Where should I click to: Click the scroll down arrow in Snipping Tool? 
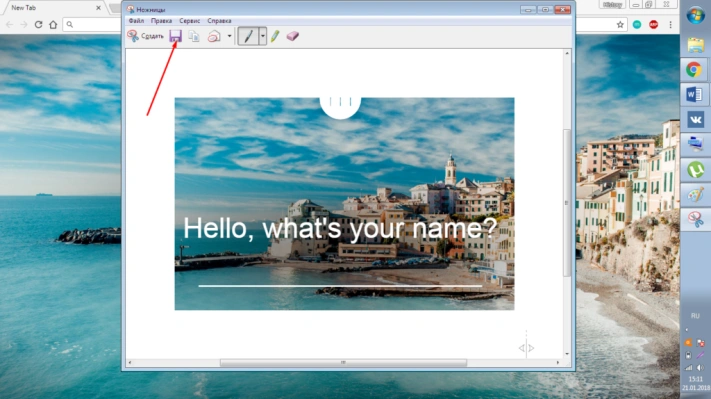[567, 354]
